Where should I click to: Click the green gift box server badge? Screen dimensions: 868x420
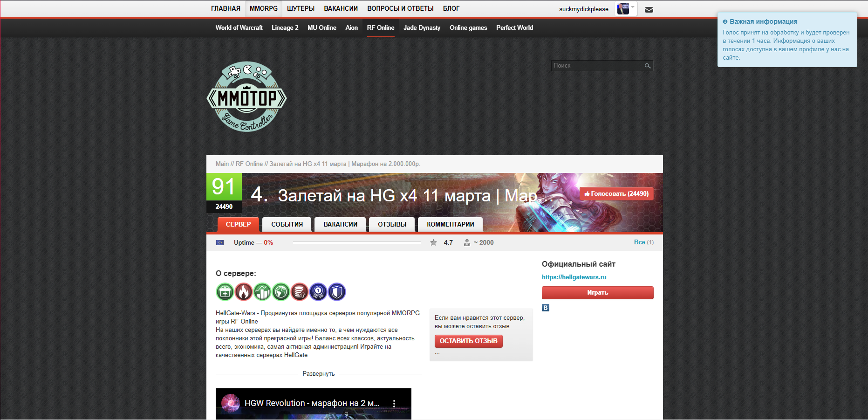[225, 292]
